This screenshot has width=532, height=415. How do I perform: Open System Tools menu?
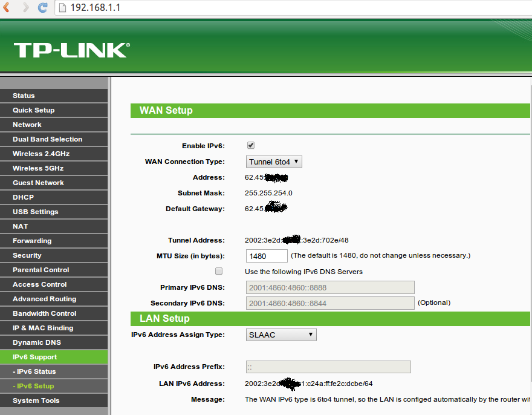(54, 400)
